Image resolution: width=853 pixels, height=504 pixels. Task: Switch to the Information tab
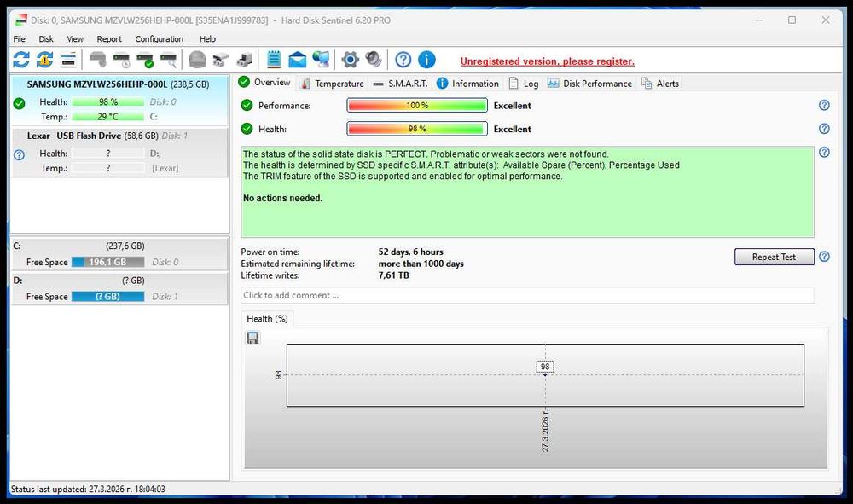pyautogui.click(x=468, y=84)
